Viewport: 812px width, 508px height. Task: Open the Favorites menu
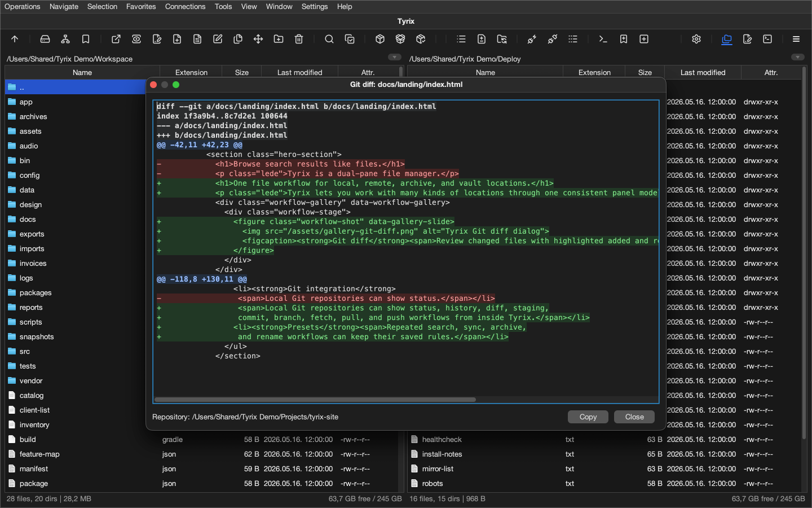pyautogui.click(x=141, y=7)
